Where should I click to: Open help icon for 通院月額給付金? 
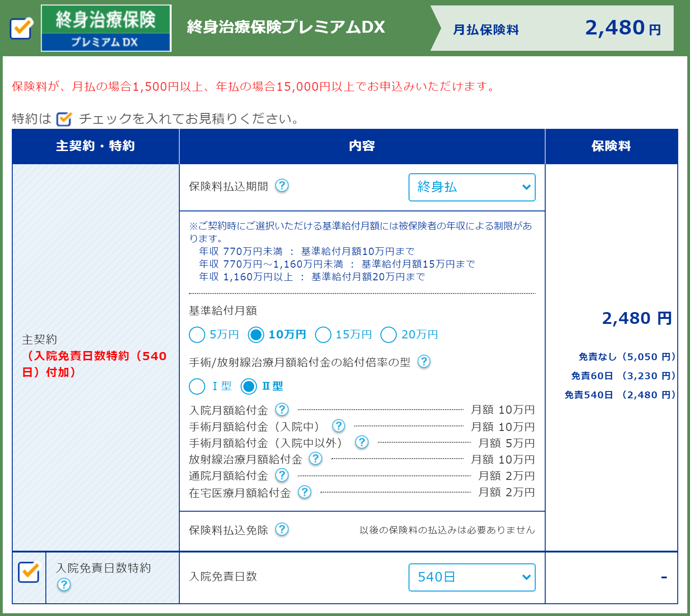[x=282, y=475]
